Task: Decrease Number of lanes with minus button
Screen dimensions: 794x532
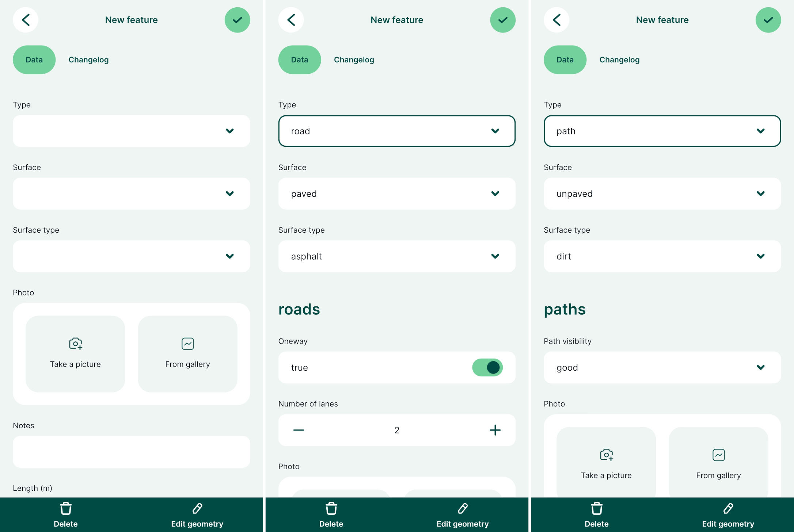Action: [299, 430]
